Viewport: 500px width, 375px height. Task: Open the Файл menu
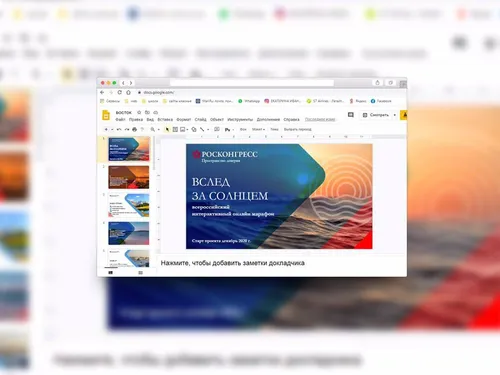click(120, 119)
